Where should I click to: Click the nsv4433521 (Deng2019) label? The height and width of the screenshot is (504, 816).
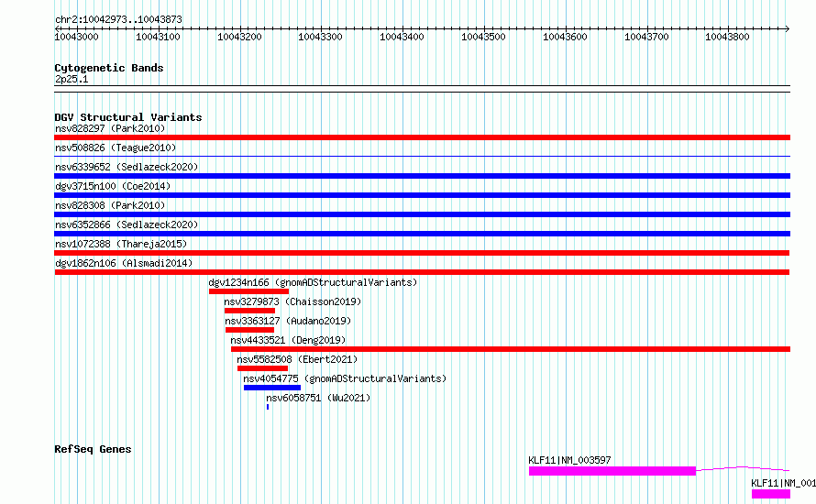coord(288,340)
